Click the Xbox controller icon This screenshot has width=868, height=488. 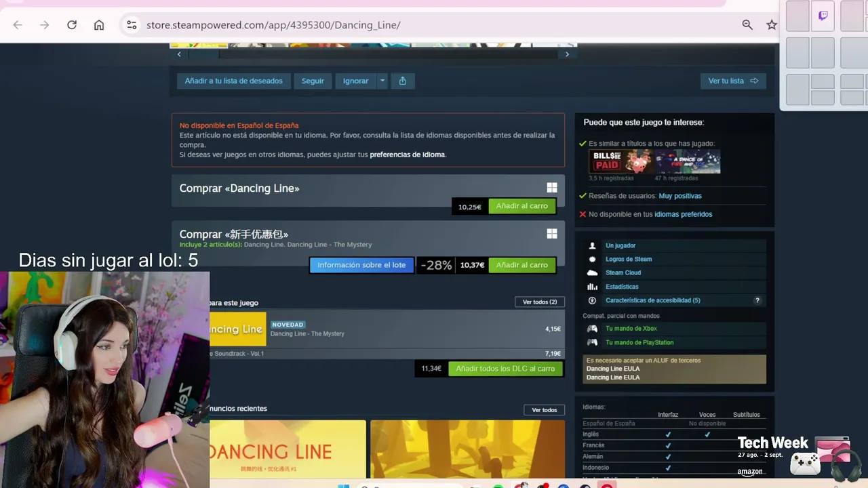coord(593,329)
